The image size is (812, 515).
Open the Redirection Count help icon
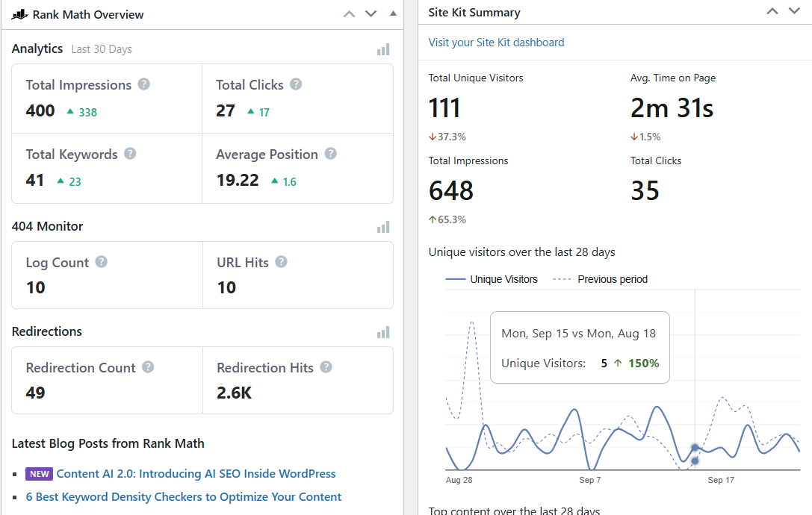coord(147,367)
